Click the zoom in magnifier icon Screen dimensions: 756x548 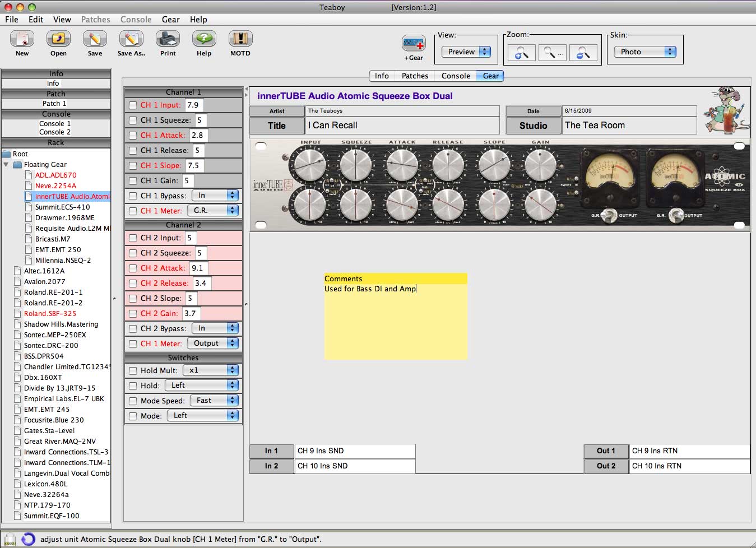pos(521,53)
